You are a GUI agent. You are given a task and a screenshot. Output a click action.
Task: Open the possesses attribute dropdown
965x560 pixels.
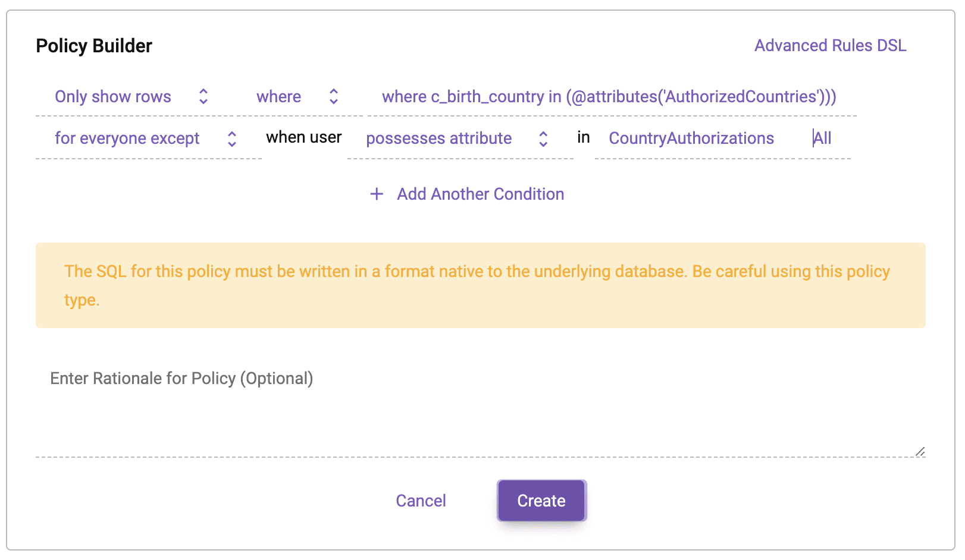pos(460,139)
